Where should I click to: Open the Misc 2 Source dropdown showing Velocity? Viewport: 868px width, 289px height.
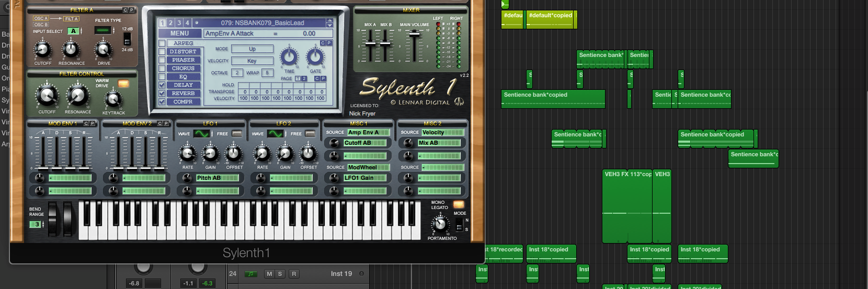[443, 133]
